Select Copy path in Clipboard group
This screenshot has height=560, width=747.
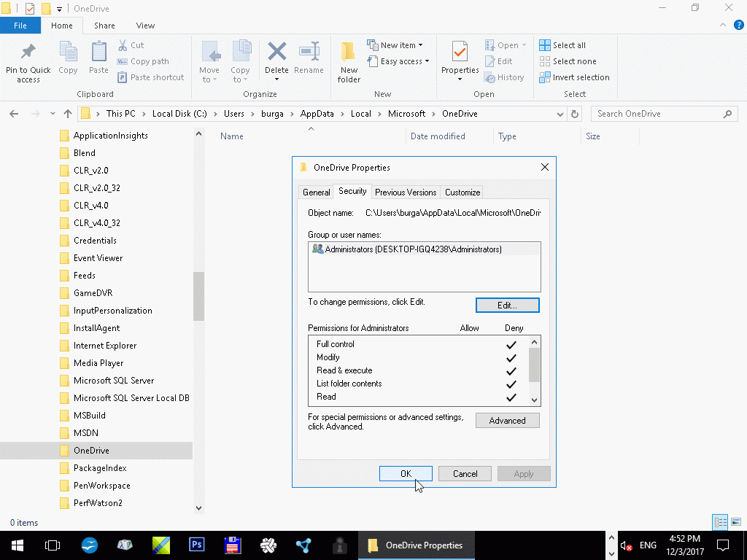(143, 61)
